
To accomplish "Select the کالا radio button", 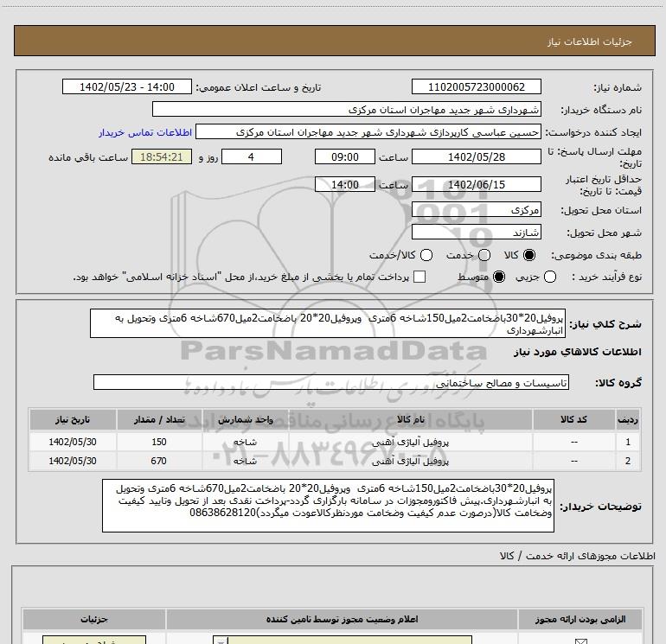I will (529, 255).
